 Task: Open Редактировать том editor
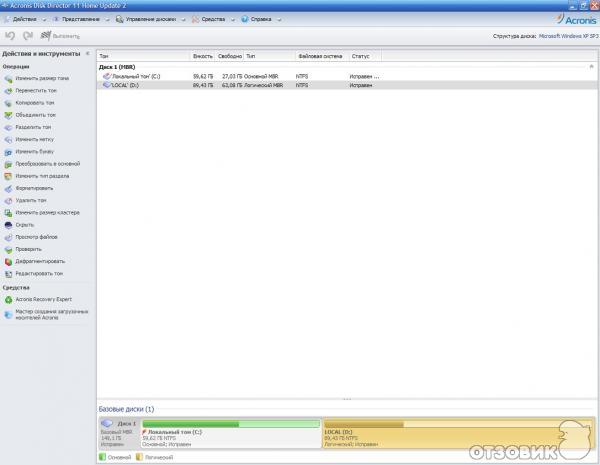point(34,274)
